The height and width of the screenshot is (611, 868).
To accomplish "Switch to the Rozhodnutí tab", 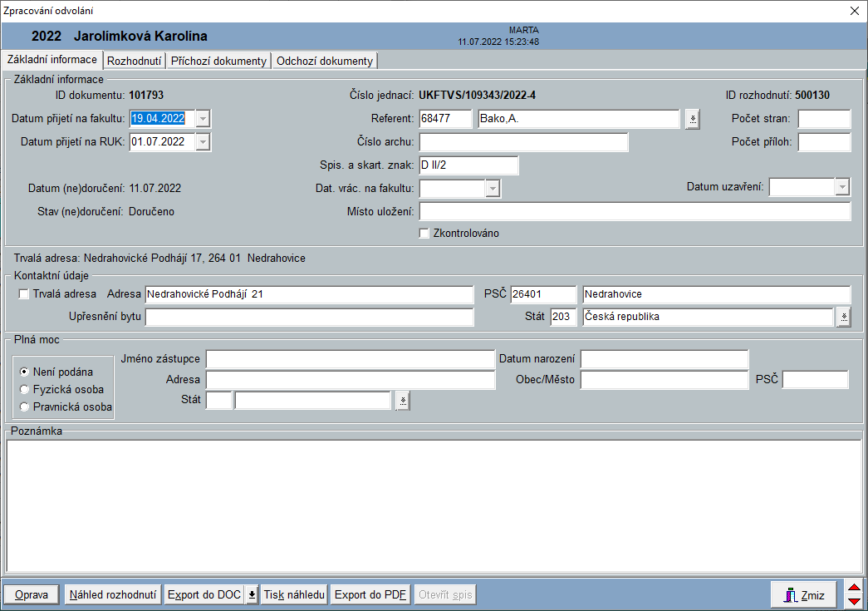I will point(134,61).
